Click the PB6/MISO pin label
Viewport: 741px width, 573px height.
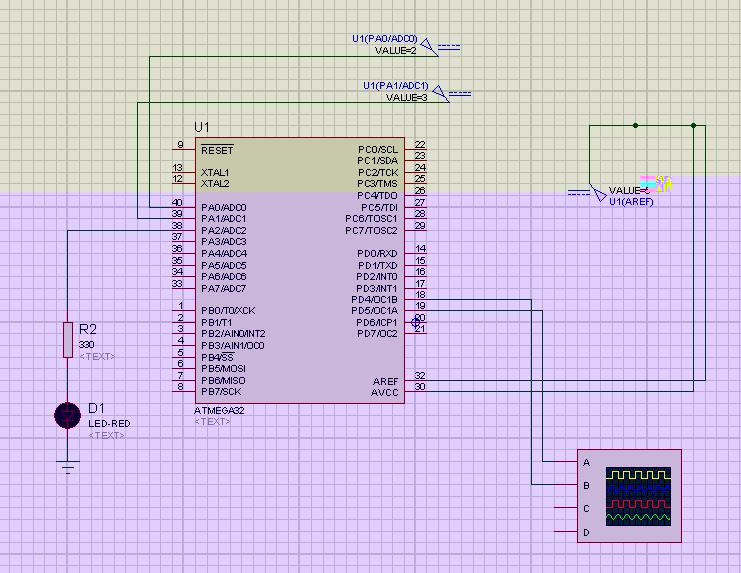click(x=223, y=380)
